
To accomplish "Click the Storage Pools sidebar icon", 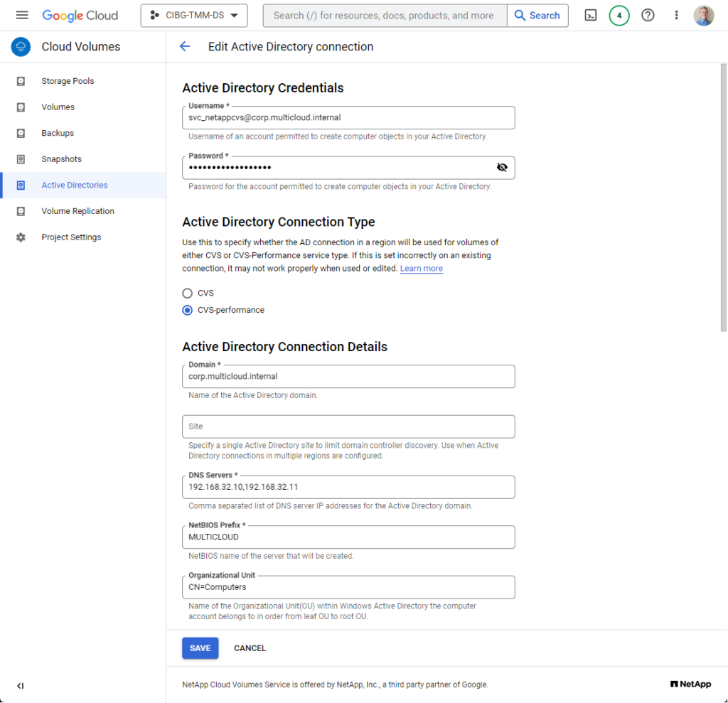I will pos(21,81).
